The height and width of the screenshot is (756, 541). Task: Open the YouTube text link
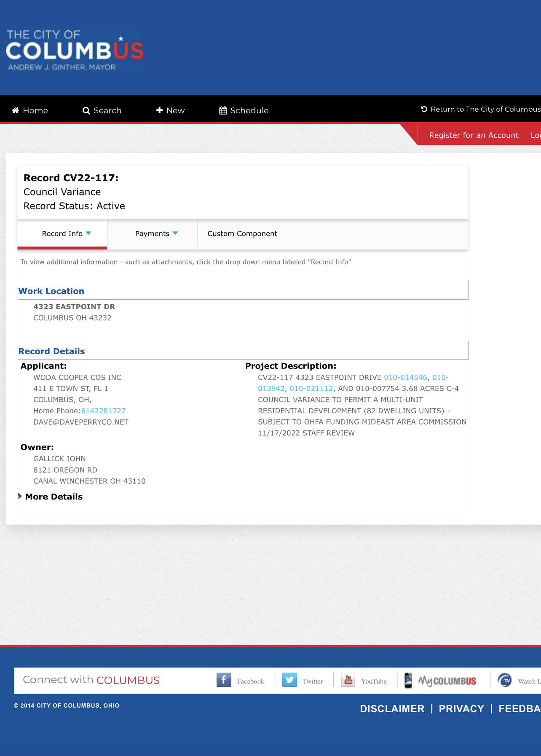[x=374, y=681]
